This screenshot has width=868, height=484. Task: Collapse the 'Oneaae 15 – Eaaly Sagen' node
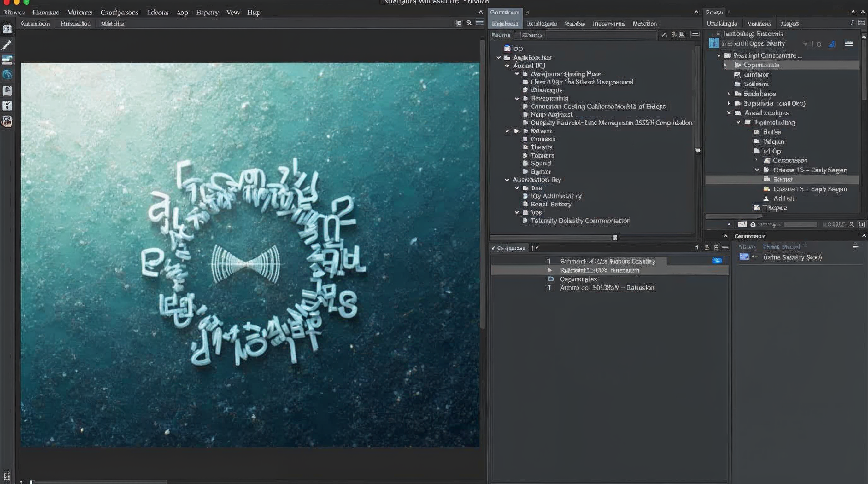click(x=757, y=170)
